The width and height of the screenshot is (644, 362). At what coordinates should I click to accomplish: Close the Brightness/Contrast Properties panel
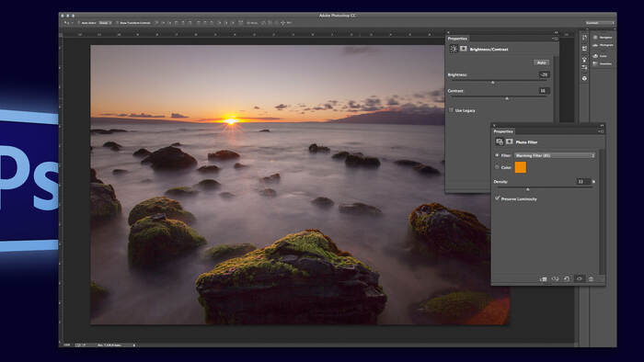[x=449, y=32]
